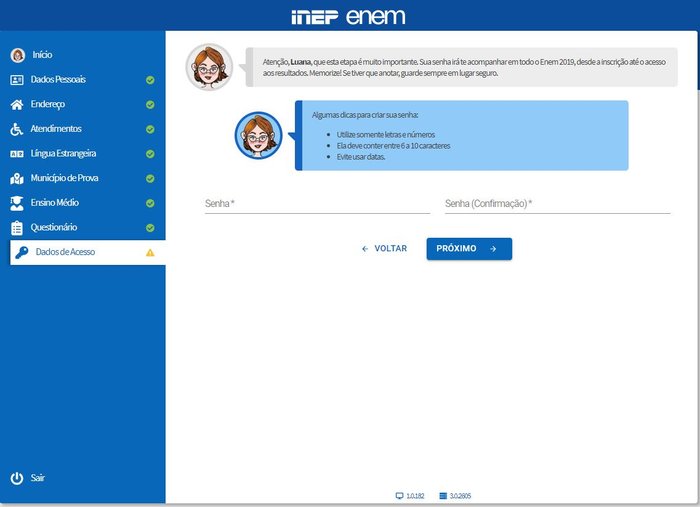Go back with the VOLTAR button

pos(384,249)
